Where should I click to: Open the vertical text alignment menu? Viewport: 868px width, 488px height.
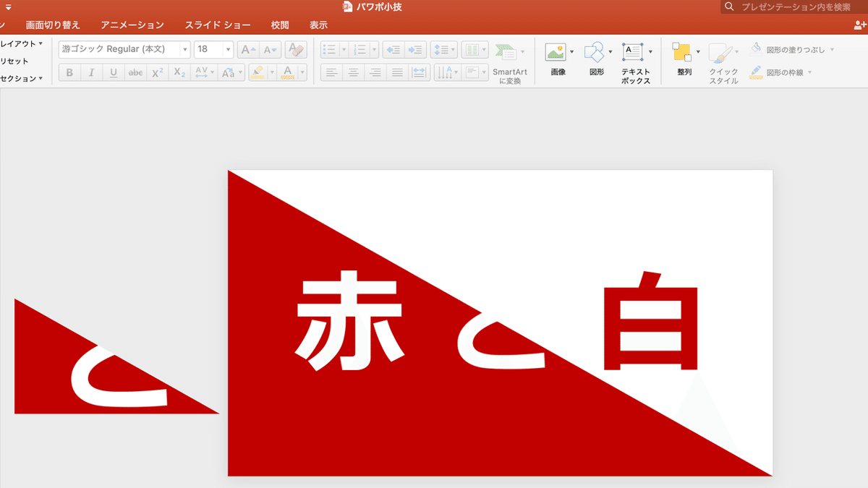pyautogui.click(x=476, y=72)
